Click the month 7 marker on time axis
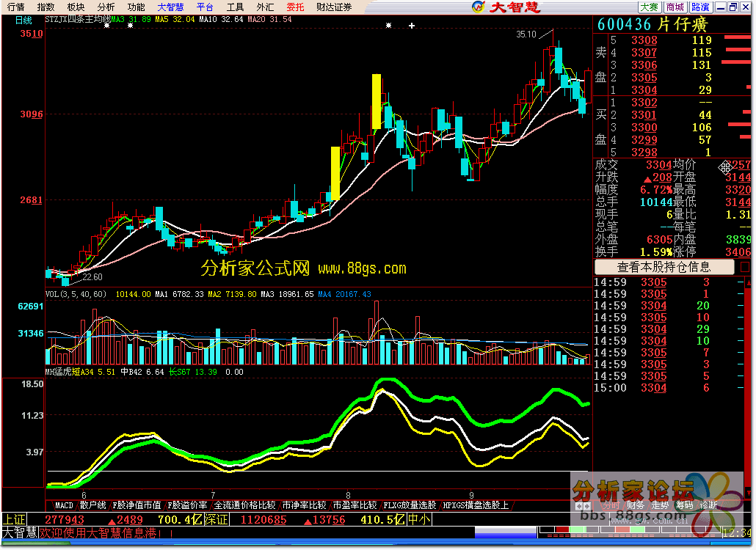Viewport: 756px width, 550px height. pyautogui.click(x=213, y=495)
